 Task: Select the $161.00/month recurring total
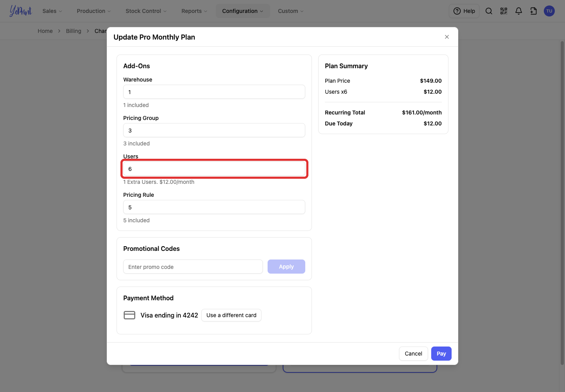(x=422, y=113)
